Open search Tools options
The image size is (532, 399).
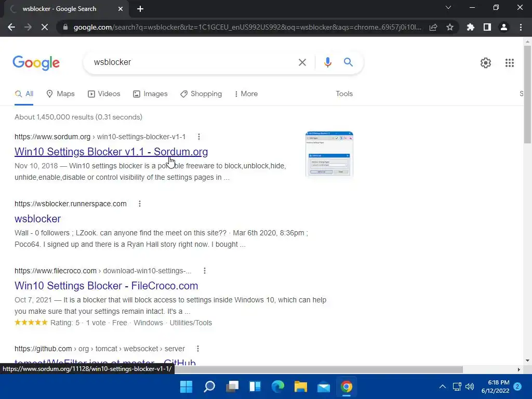344,94
